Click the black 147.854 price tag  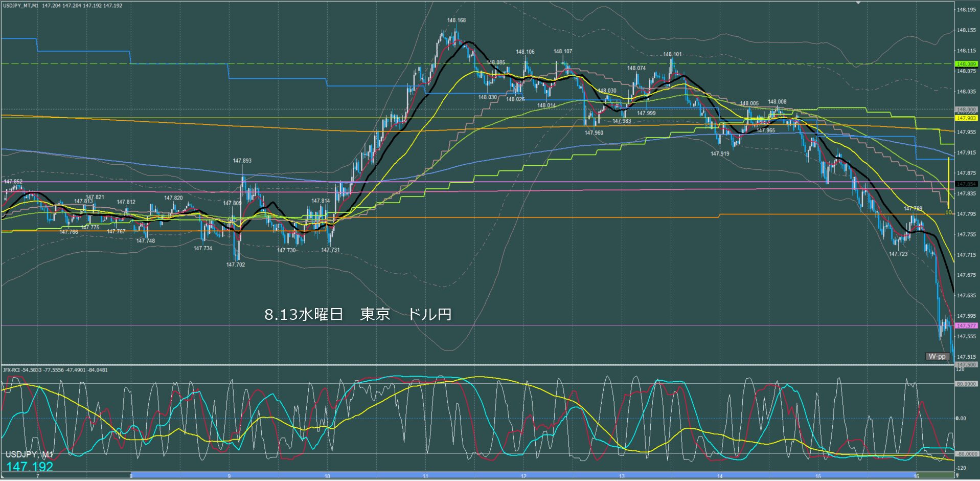(966, 184)
